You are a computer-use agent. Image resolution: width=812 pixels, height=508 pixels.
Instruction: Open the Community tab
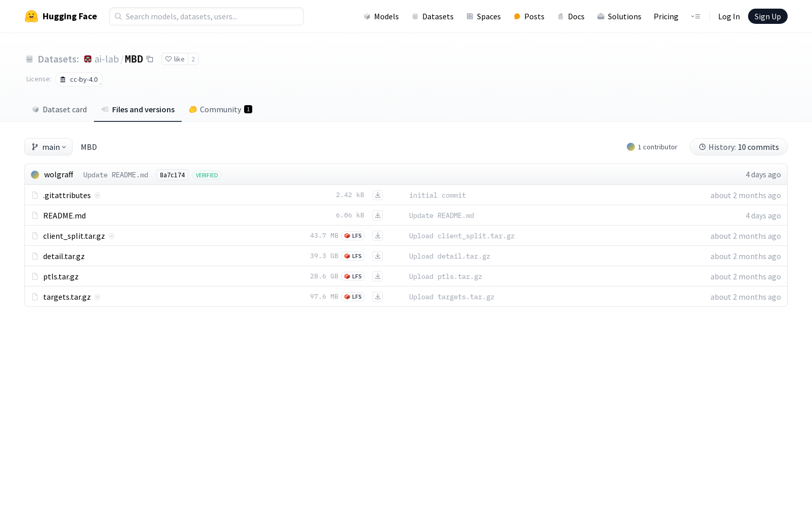[220, 109]
